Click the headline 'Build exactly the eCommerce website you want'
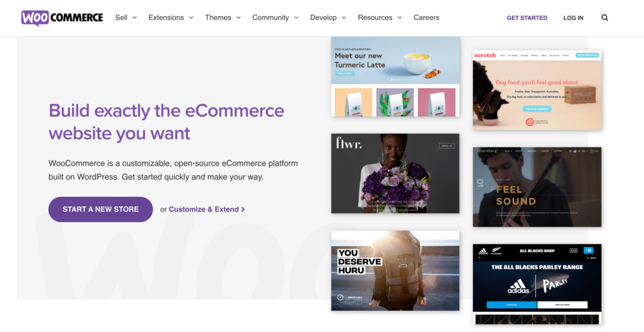 pos(167,122)
